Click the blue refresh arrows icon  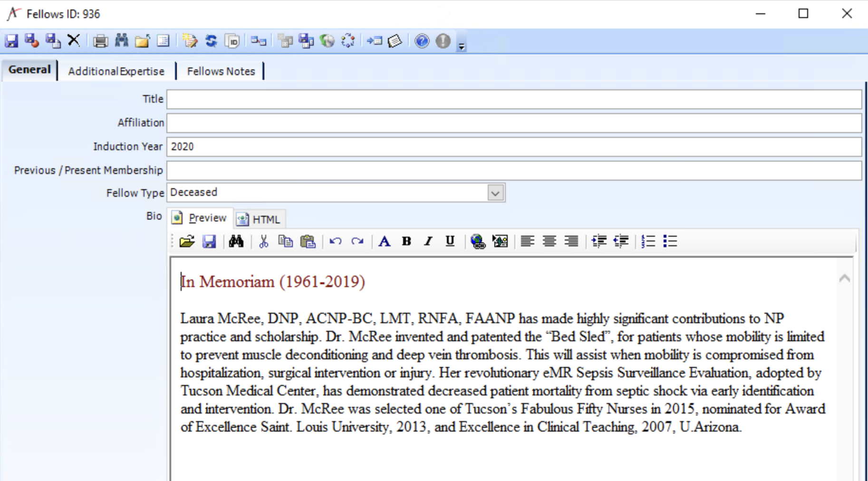211,41
